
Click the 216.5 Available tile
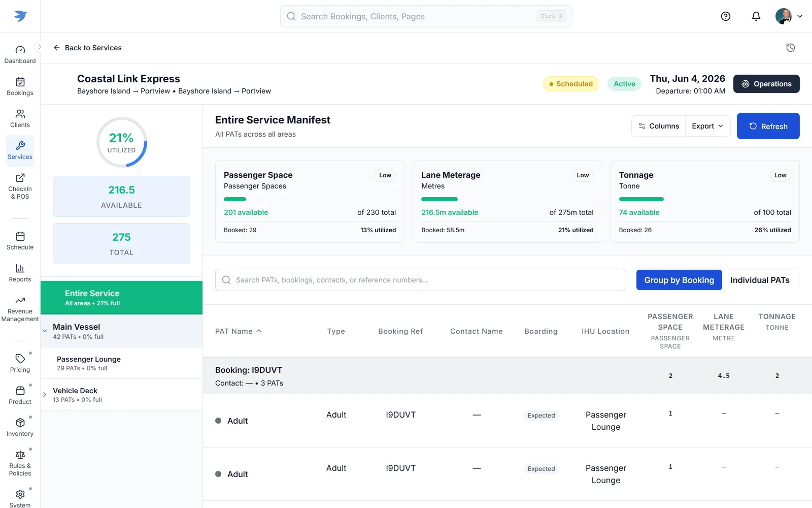121,196
